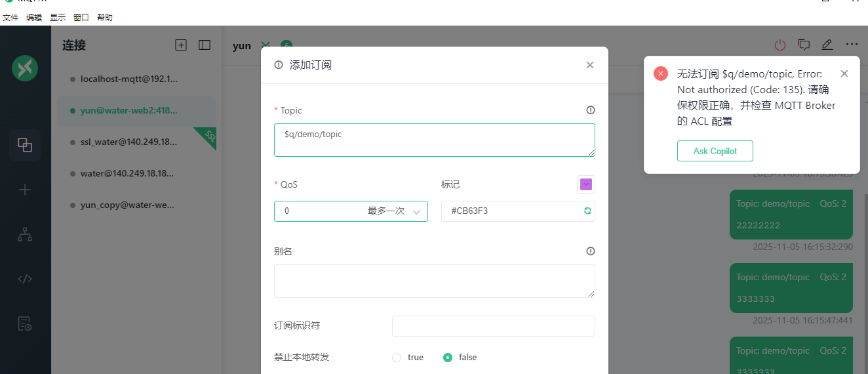Image resolution: width=868 pixels, height=374 pixels.
Task: Click the Topic info help icon
Action: tap(590, 110)
